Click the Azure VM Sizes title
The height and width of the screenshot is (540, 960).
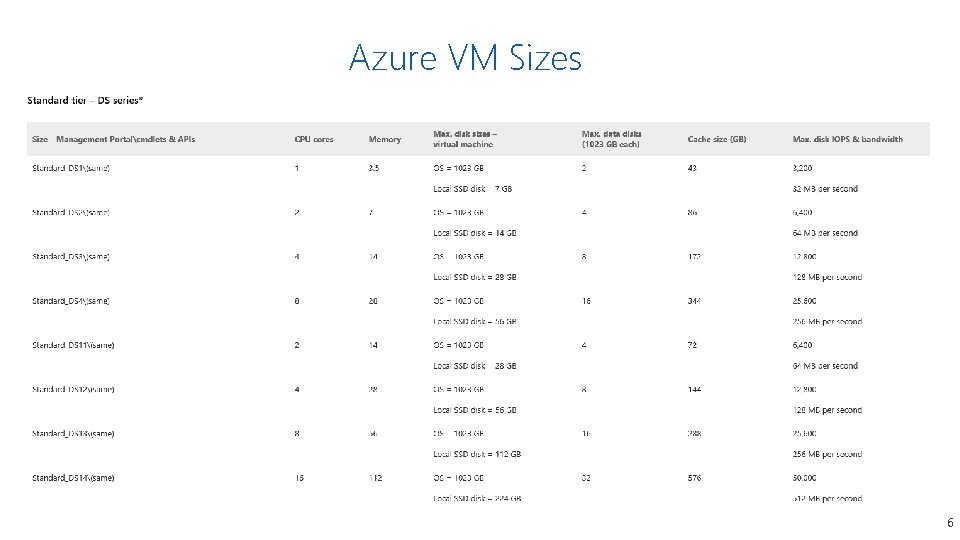coord(465,58)
